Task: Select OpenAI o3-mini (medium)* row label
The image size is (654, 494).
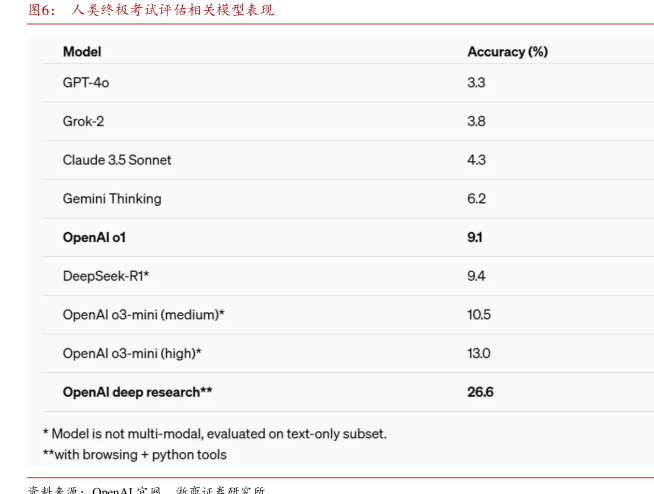Action: click(x=143, y=315)
